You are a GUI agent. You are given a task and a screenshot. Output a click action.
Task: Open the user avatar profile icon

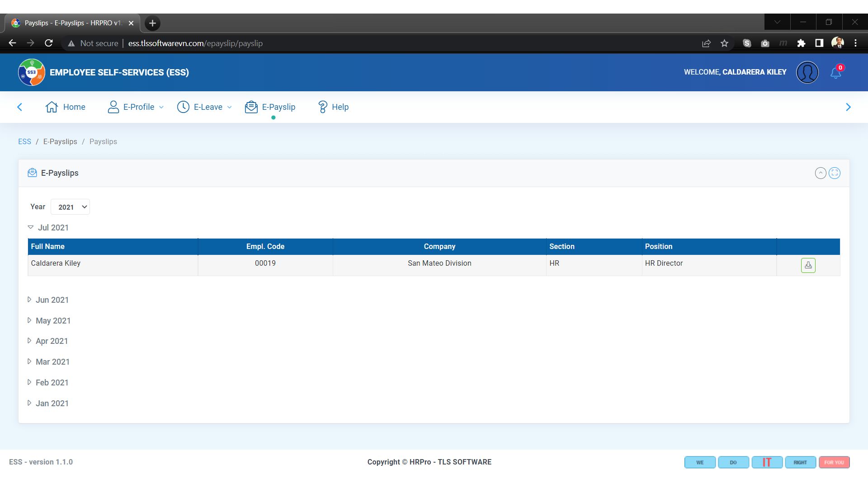point(807,72)
